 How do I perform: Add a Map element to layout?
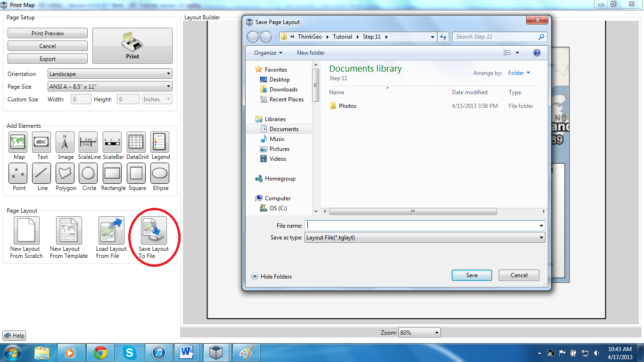(x=18, y=142)
